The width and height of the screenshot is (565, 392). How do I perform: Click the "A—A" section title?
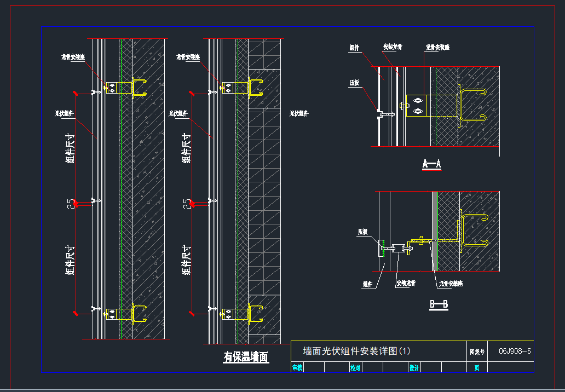tap(431, 164)
